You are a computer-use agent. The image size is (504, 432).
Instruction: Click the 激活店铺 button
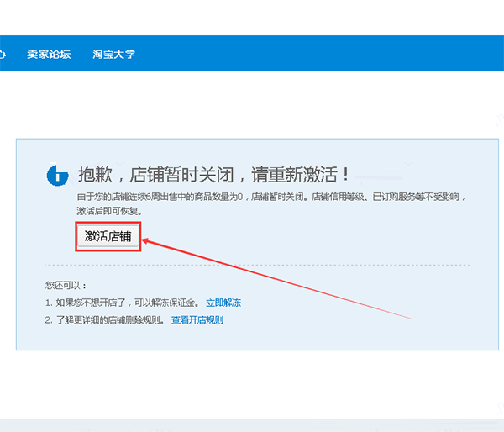click(108, 236)
